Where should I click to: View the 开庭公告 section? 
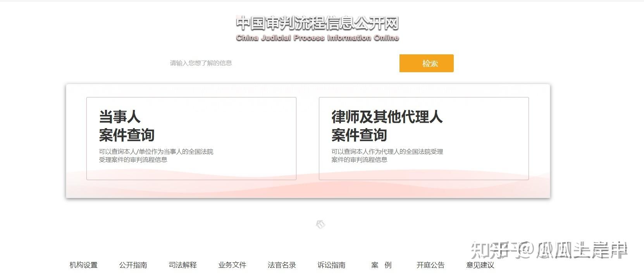pyautogui.click(x=430, y=265)
